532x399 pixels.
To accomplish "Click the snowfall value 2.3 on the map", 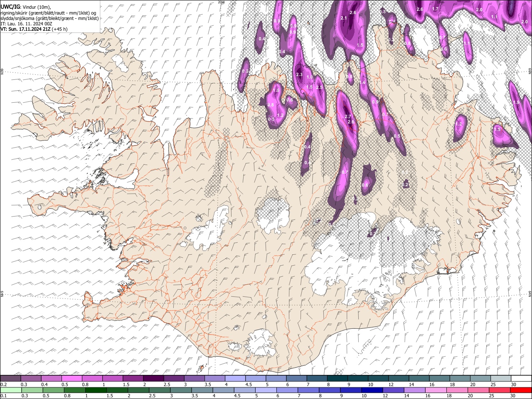I will (299, 74).
